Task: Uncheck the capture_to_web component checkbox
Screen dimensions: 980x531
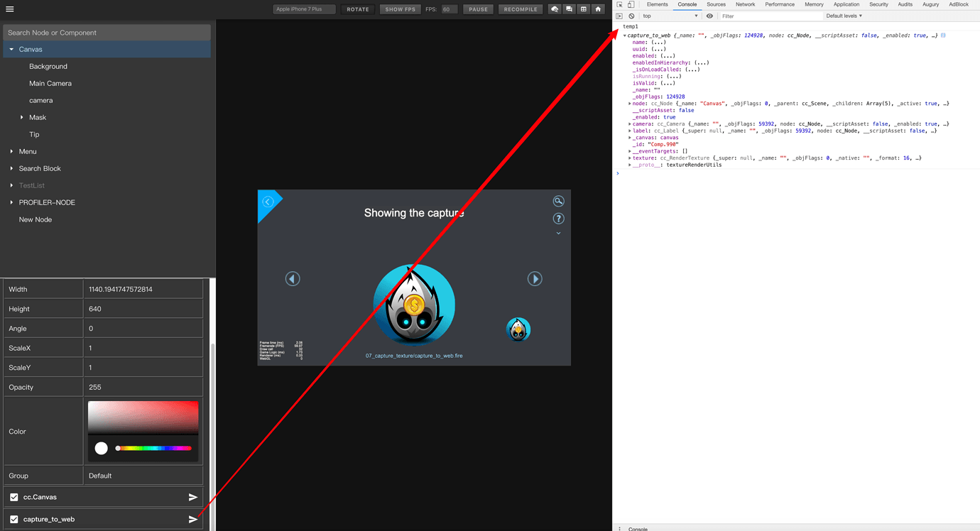Action: (x=12, y=519)
